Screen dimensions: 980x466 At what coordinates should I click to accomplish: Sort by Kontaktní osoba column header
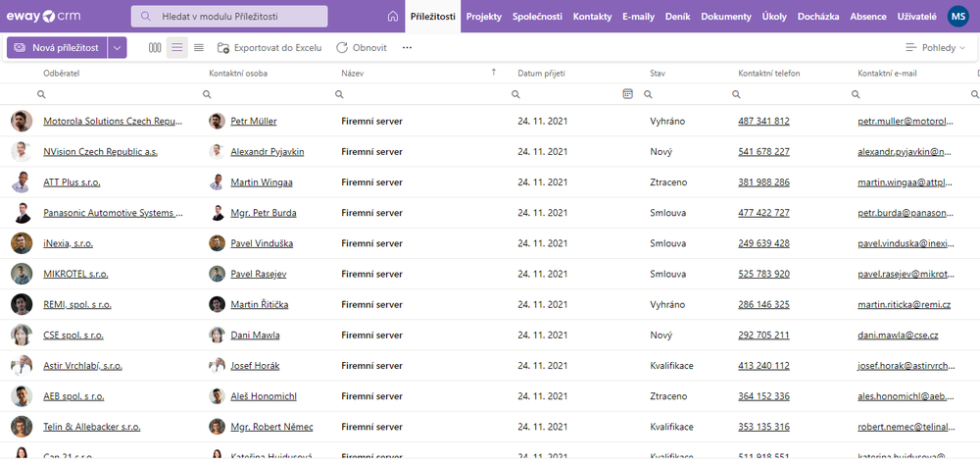coord(238,74)
